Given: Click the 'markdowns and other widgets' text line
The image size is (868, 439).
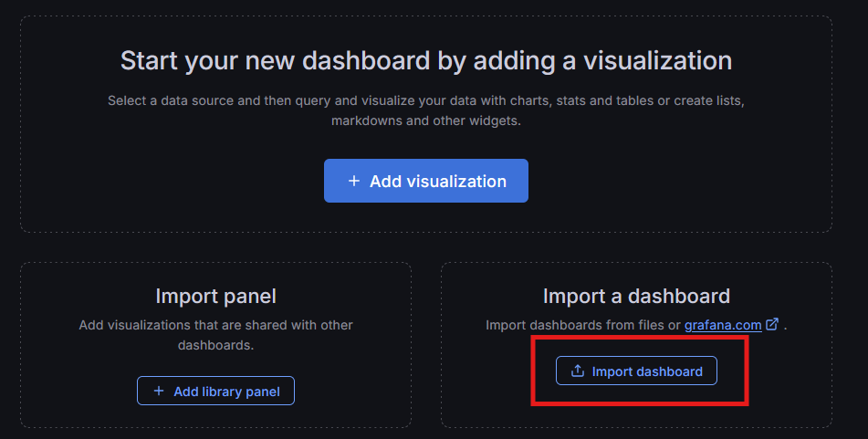Looking at the screenshot, I should click(426, 120).
